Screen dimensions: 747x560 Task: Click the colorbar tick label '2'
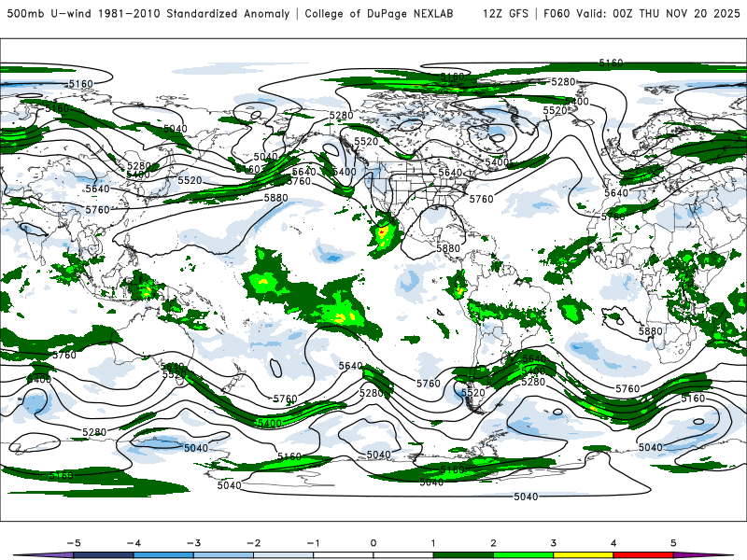pos(493,543)
